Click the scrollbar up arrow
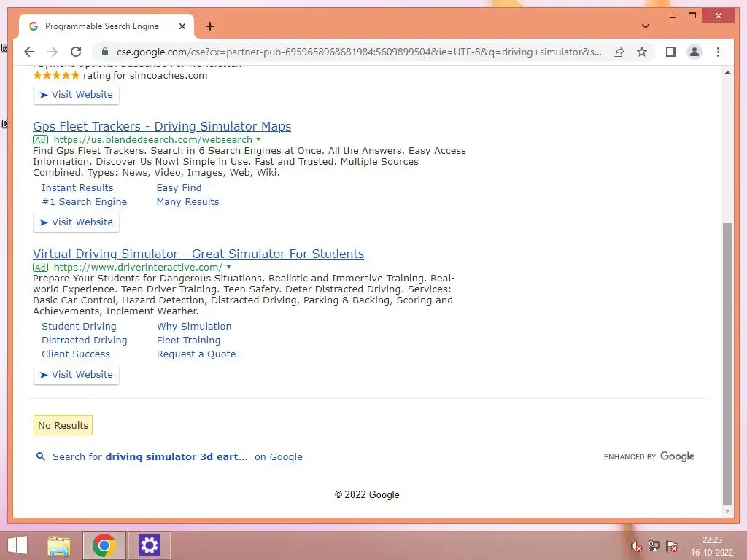This screenshot has width=747, height=560. [x=727, y=72]
